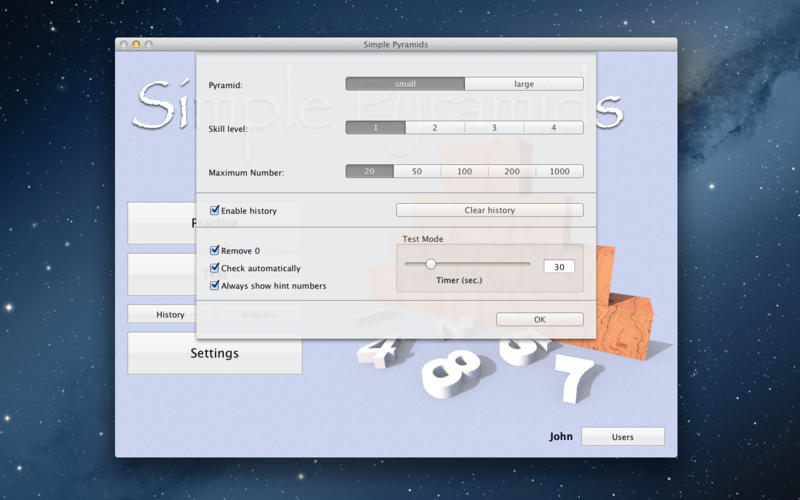Set skill level to 3
Screen dimensions: 800x500
point(494,128)
